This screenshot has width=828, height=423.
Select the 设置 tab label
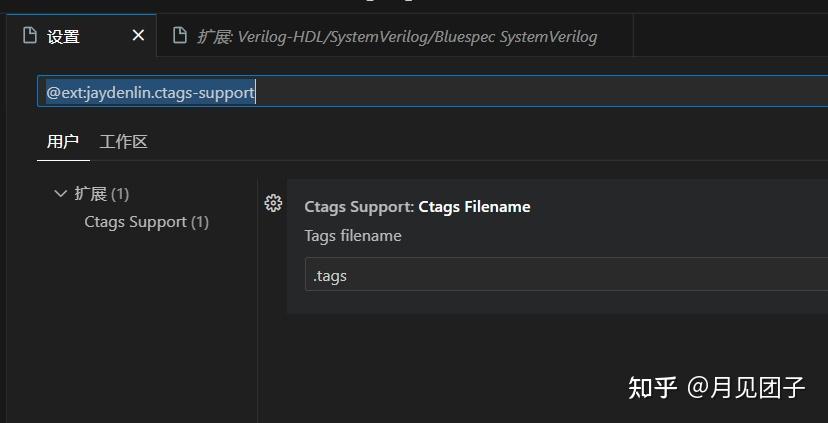(x=63, y=36)
